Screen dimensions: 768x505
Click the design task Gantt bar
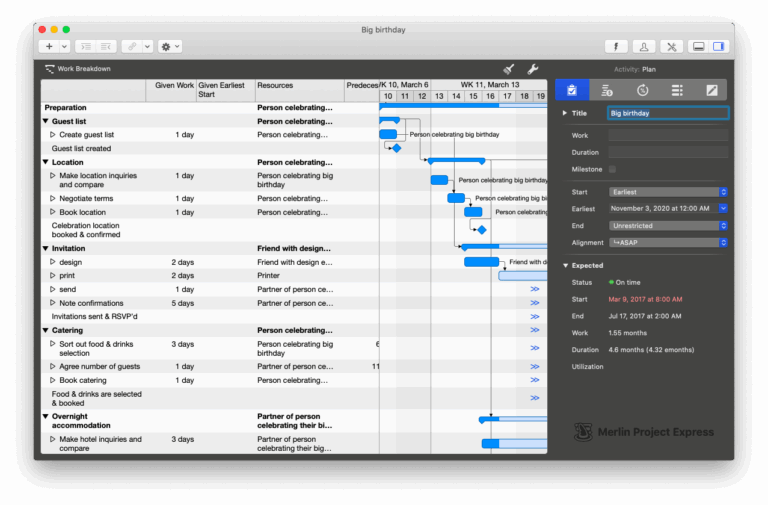[481, 262]
